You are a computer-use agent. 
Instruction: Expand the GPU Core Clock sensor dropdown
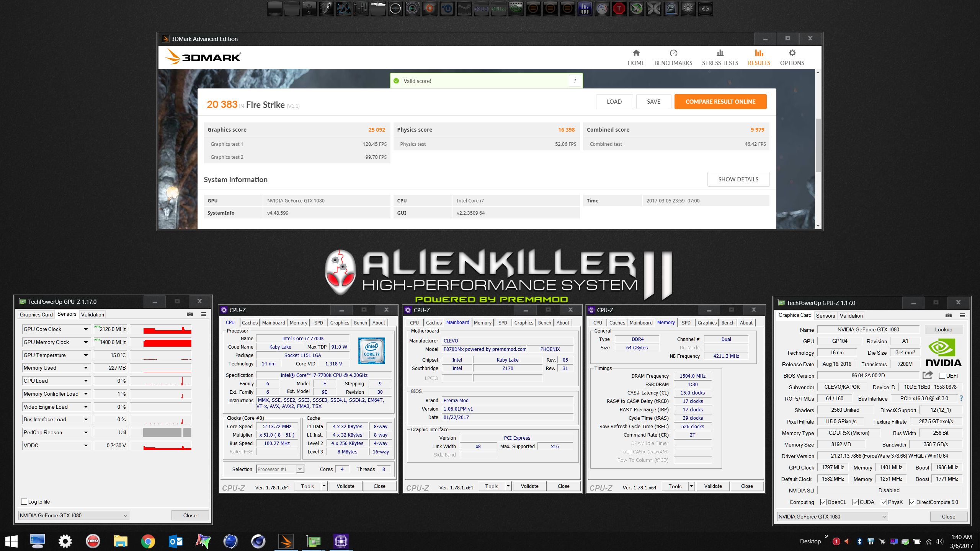(x=86, y=329)
